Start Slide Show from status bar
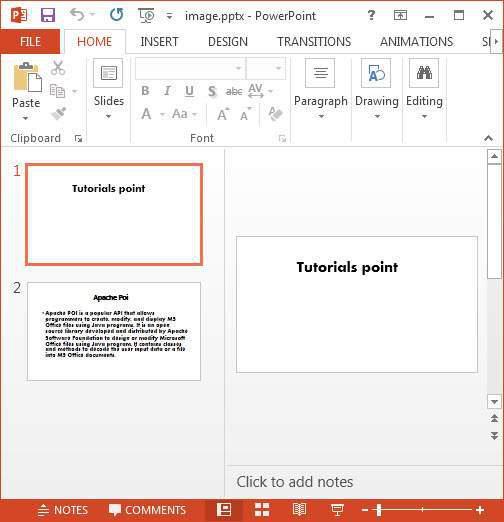 tap(337, 510)
